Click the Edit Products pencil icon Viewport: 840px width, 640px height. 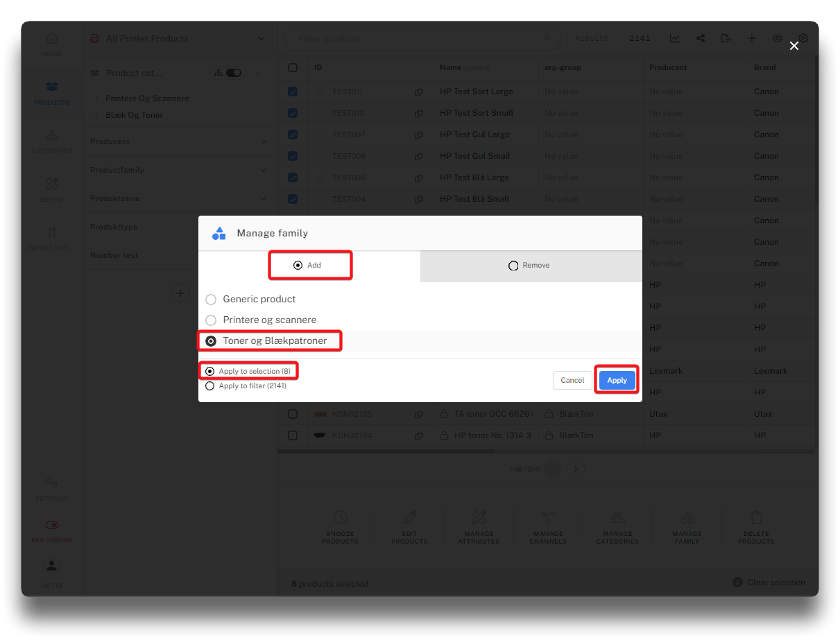(409, 517)
